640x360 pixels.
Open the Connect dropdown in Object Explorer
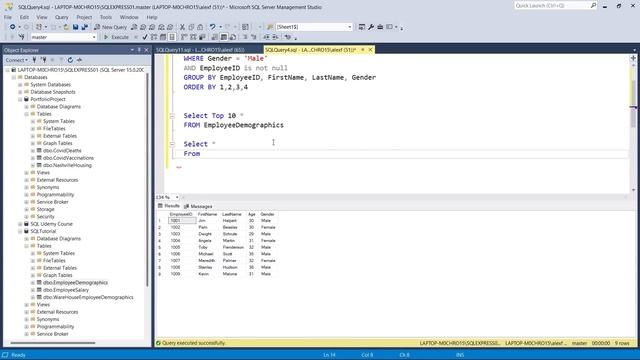pyautogui.click(x=16, y=60)
